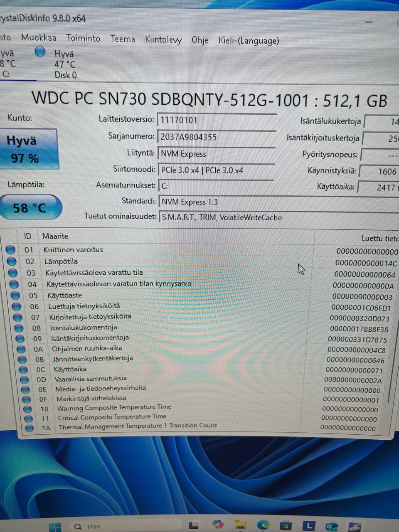
Task: Click status dot of row 02 Lämpötila
Action: pyautogui.click(x=12, y=261)
